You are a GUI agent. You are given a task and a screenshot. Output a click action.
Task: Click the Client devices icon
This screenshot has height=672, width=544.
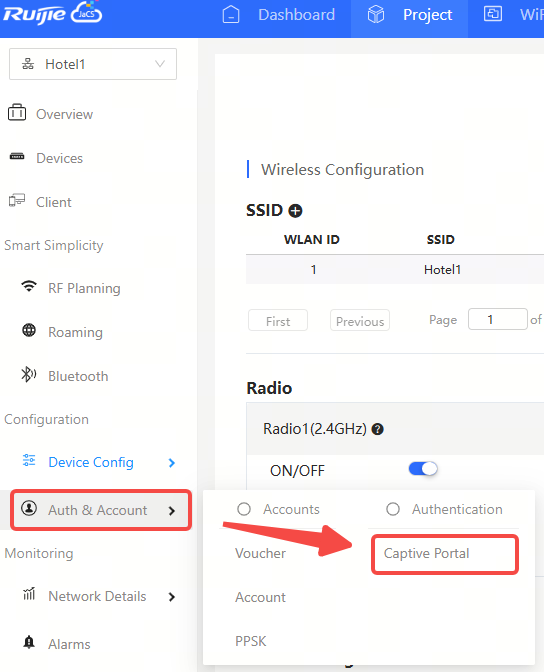point(17,200)
